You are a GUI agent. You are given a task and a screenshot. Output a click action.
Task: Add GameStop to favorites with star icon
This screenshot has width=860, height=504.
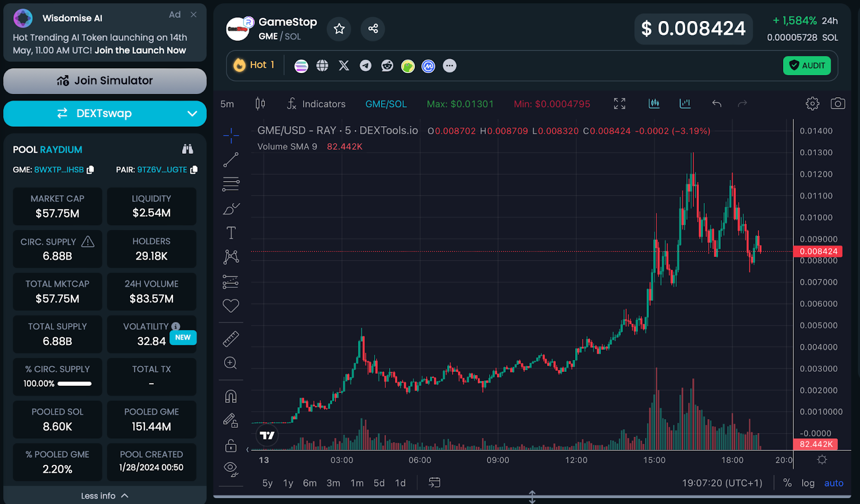point(339,28)
